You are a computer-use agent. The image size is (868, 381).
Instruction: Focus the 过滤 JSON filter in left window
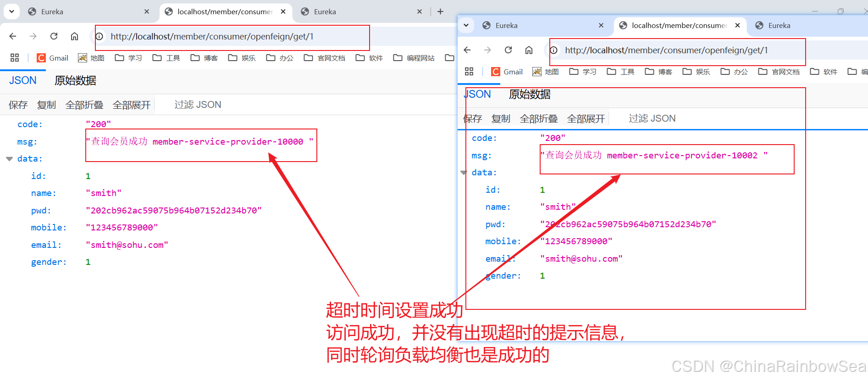(198, 105)
